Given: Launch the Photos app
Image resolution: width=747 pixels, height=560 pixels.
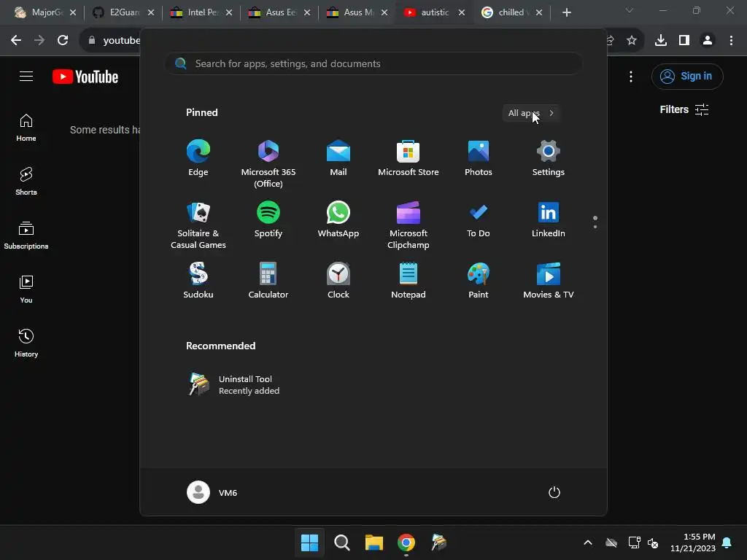Looking at the screenshot, I should 479,158.
